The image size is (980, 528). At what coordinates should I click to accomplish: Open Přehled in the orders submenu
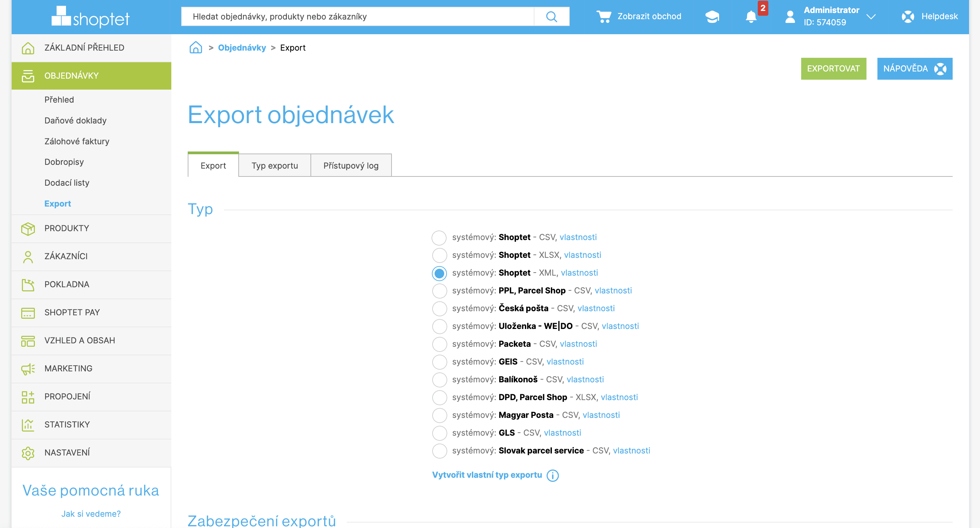pos(59,100)
